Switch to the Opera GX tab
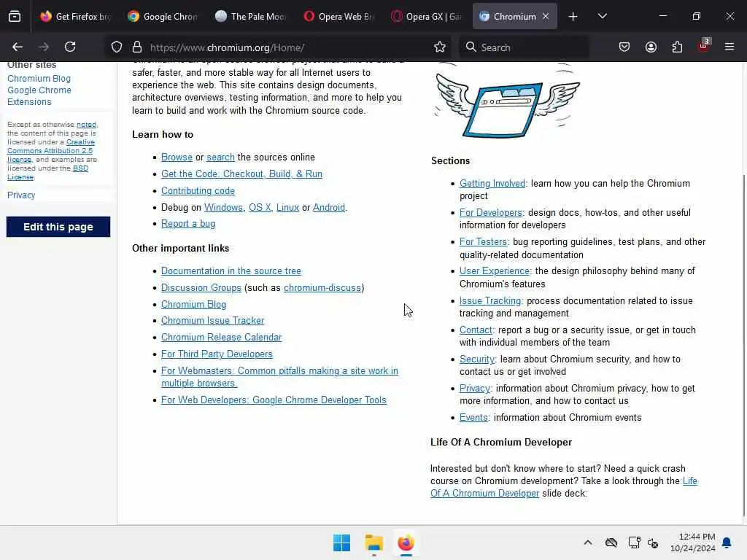Viewport: 747px width, 560px height. 425,16
